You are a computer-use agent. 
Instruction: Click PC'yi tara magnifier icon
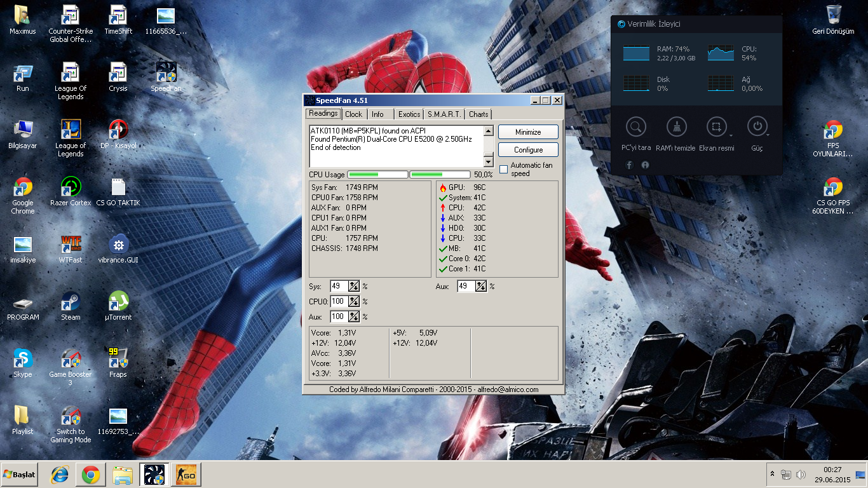point(635,126)
